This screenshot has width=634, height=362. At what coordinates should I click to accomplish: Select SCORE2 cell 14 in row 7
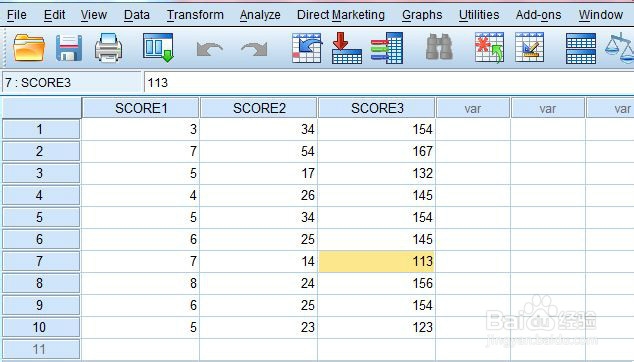click(x=259, y=261)
